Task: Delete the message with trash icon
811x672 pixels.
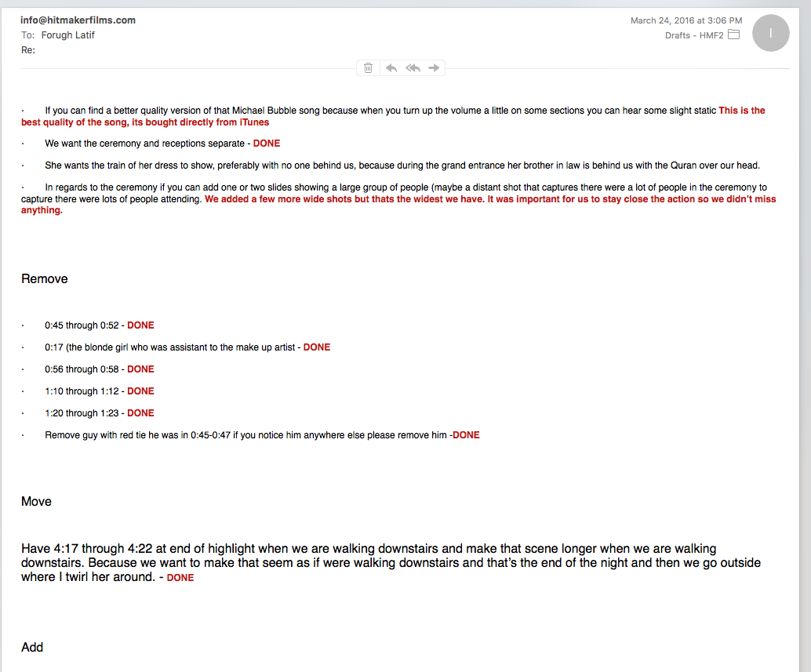Action: (369, 67)
